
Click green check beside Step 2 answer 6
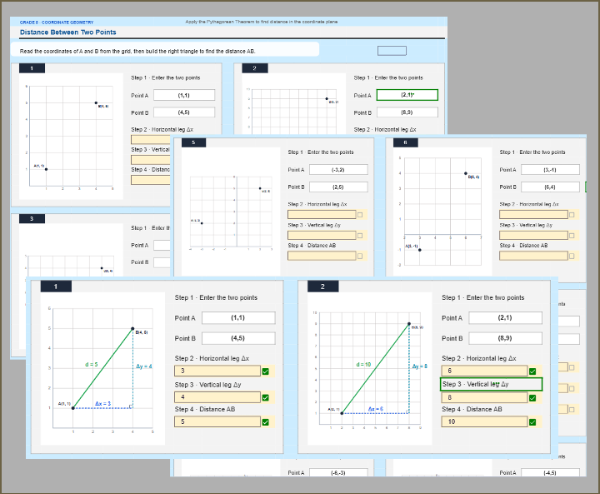point(533,371)
